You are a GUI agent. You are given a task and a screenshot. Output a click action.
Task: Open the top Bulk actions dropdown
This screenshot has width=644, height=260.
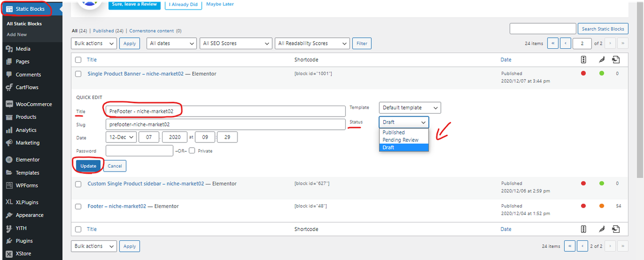pyautogui.click(x=94, y=43)
